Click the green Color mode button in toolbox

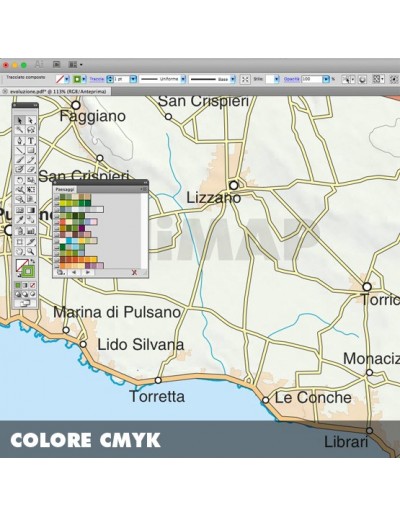18,285
